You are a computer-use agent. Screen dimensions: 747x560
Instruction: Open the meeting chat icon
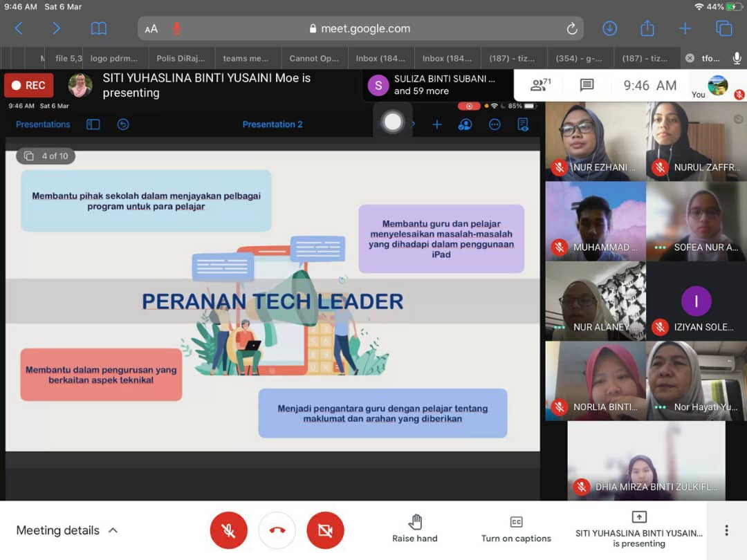coord(587,86)
